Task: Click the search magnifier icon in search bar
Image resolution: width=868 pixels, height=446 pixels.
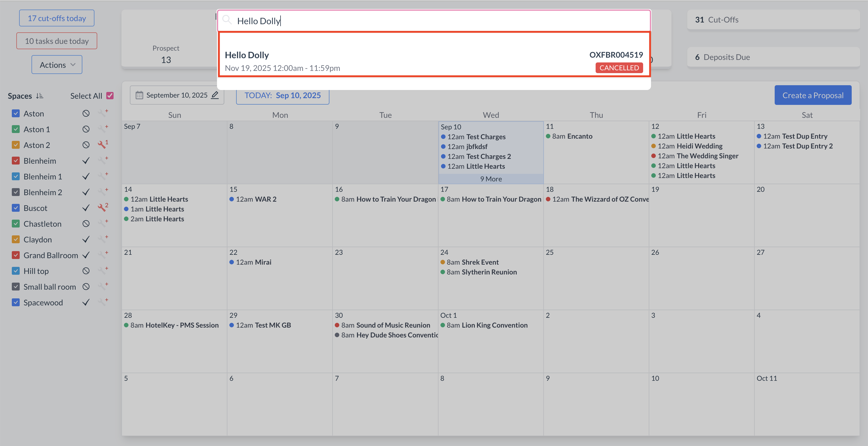Action: [227, 20]
